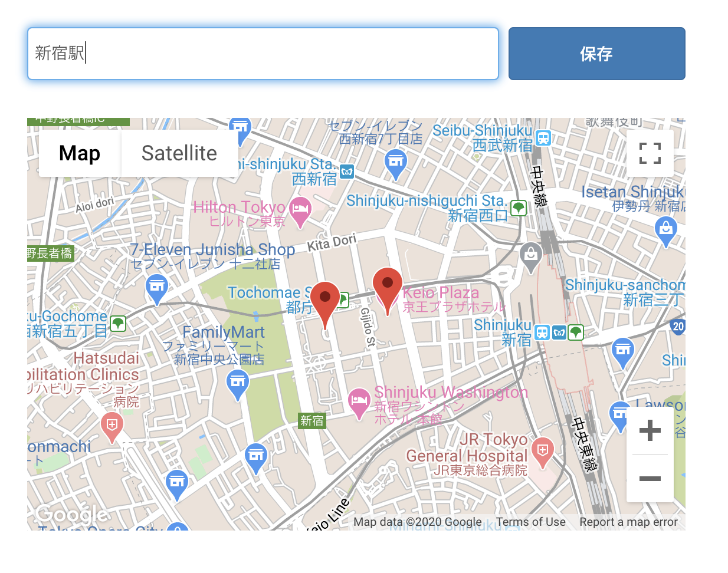This screenshot has height=573, width=728.
Task: Click the Isetan Shinjuku shopping pin
Action: tap(666, 231)
